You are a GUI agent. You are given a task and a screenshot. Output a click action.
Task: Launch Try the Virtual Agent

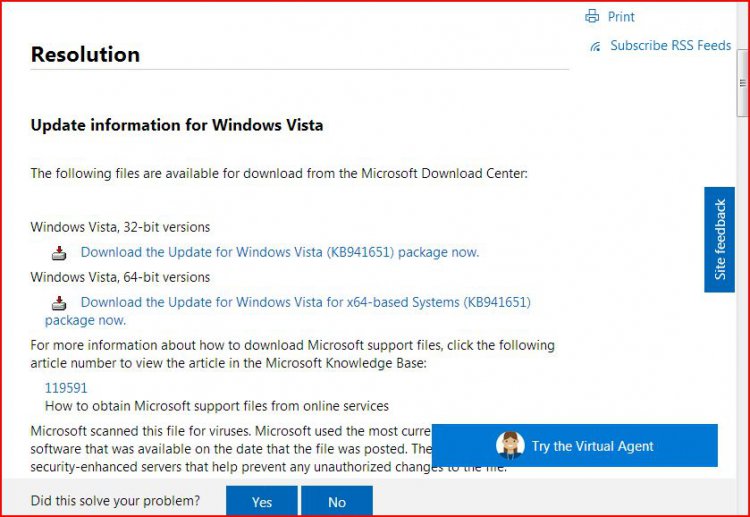coord(593,446)
